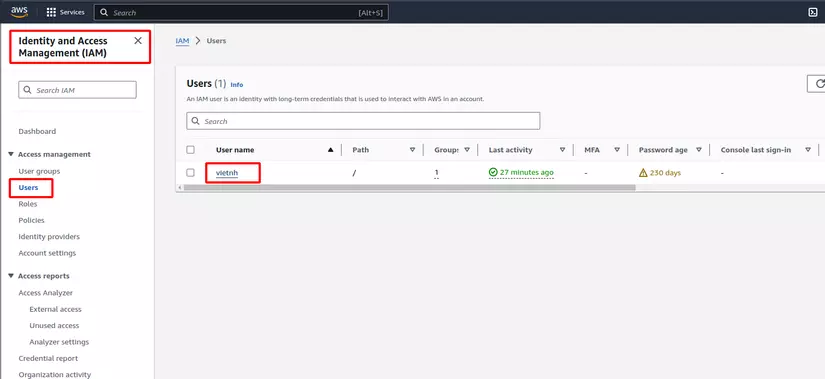The width and height of the screenshot is (825, 379).
Task: Click the User name column header
Action: coord(235,150)
